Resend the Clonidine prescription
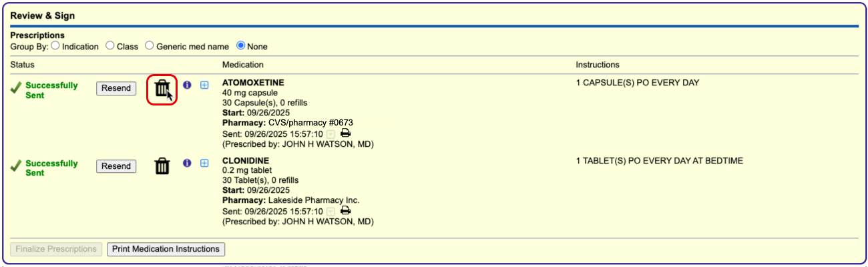Viewport: 868px width, 267px height. 116,166
